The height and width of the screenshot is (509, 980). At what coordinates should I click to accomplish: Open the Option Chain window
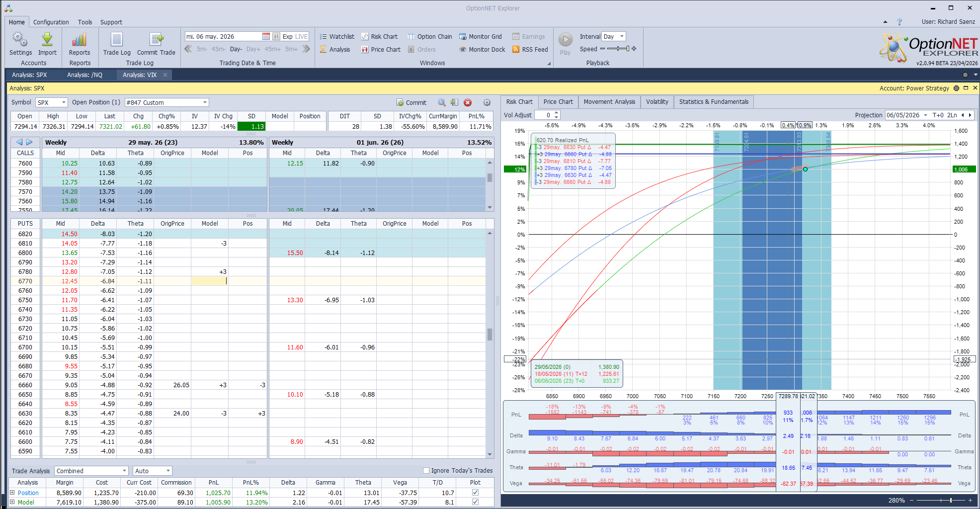[x=430, y=36]
